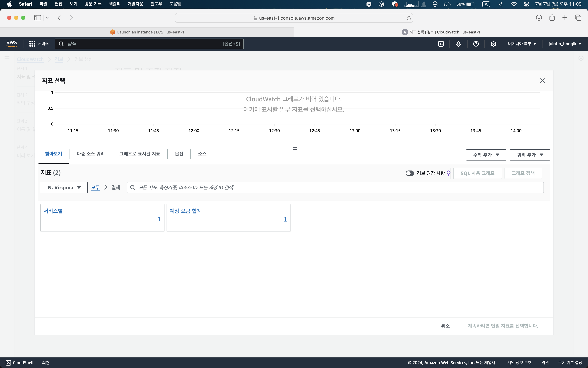This screenshot has width=588, height=368.
Task: Go back in Safari
Action: coord(59,18)
